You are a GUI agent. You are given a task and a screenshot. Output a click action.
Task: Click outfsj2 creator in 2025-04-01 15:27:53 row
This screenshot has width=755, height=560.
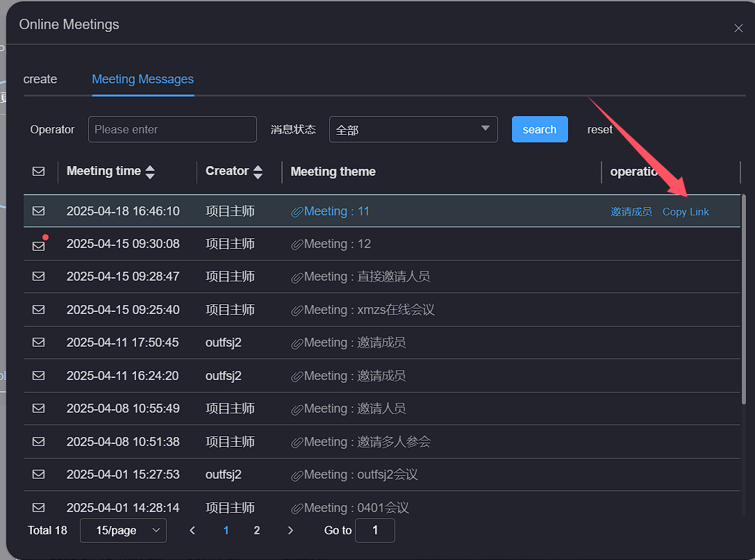[x=224, y=475]
